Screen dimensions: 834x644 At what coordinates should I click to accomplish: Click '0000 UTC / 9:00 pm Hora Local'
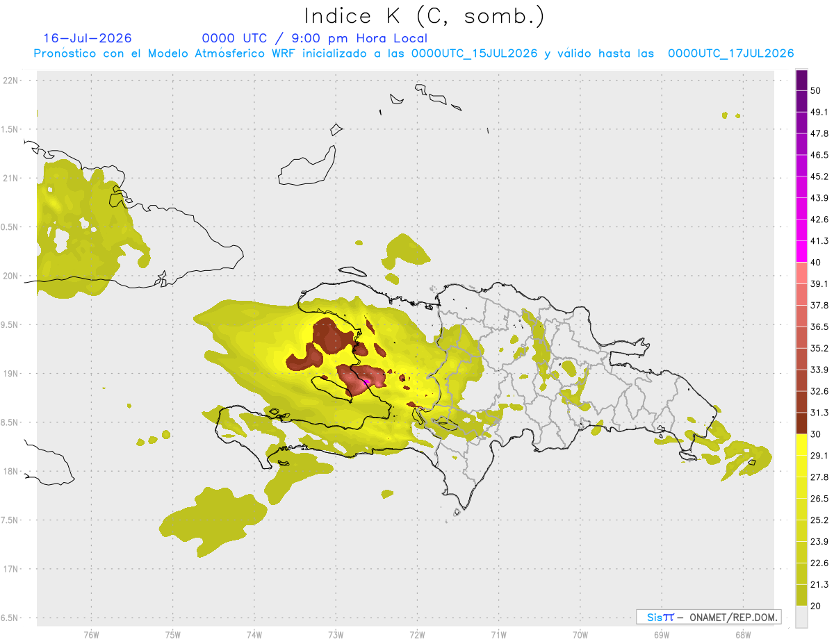[x=315, y=38]
